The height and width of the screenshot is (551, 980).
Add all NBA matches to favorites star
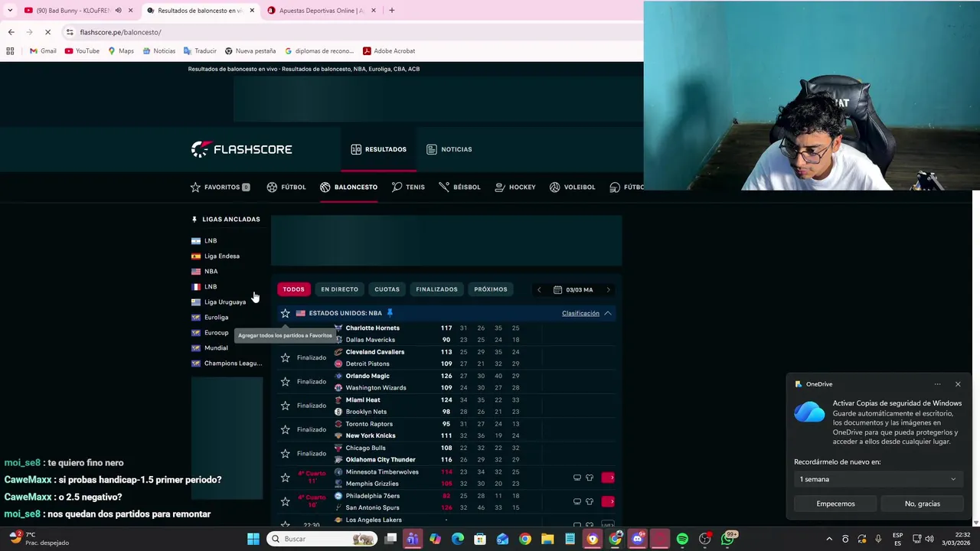point(286,313)
